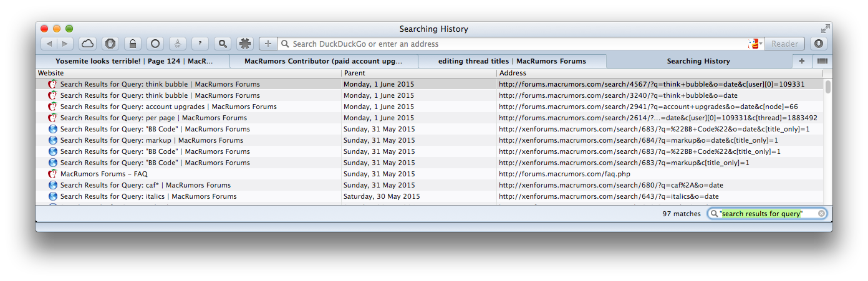Click the 97 matches label

pyautogui.click(x=682, y=214)
